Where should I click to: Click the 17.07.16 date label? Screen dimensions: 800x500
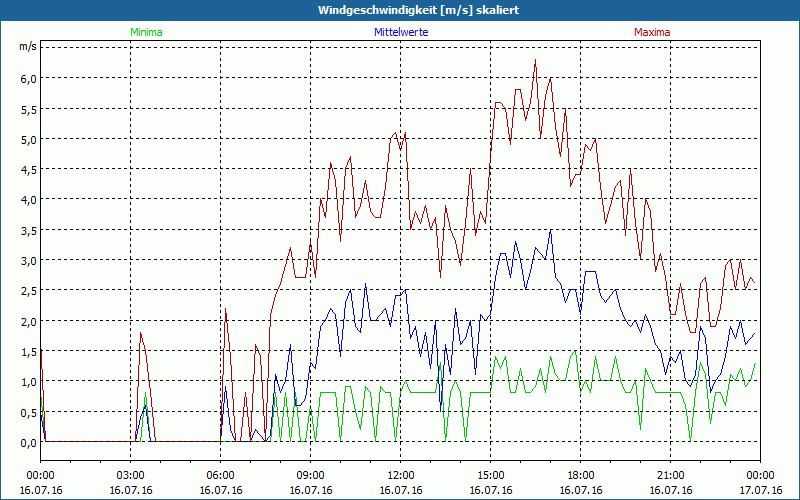pos(760,490)
